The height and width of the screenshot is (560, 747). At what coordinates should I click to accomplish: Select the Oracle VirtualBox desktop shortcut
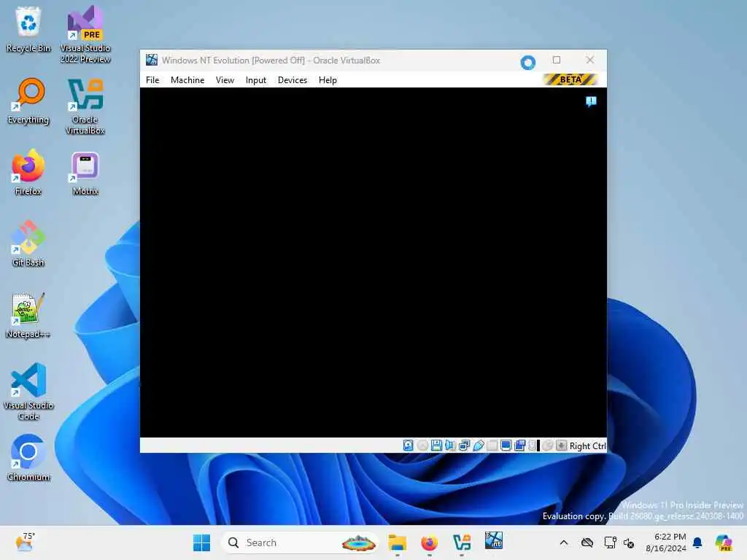point(85,106)
